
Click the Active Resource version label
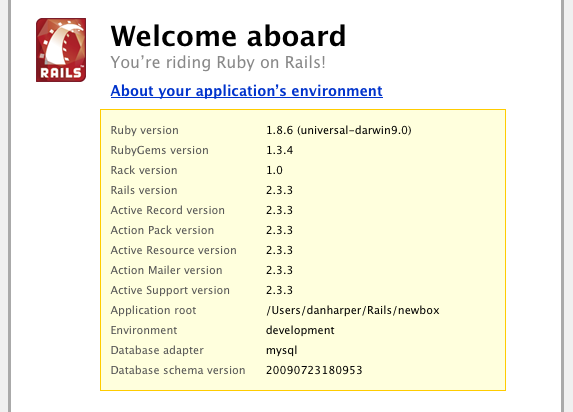point(174,250)
